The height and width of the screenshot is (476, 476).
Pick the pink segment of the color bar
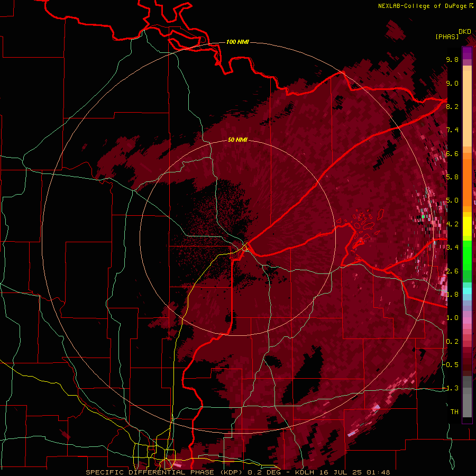coord(467,321)
